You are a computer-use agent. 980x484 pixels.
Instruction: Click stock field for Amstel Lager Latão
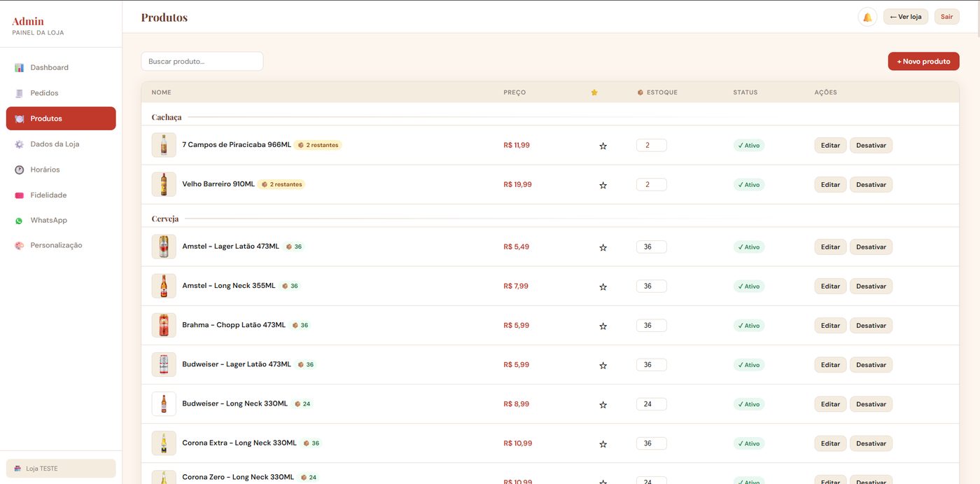pos(651,247)
